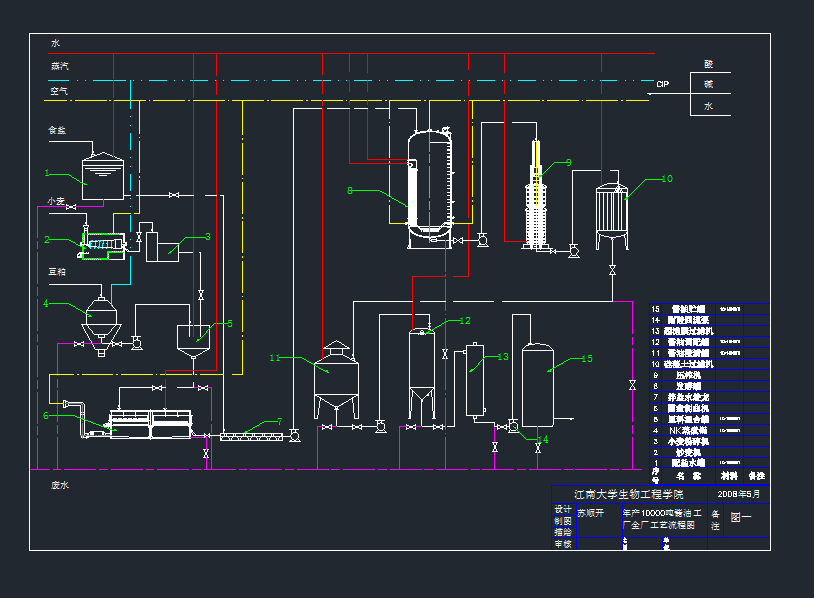Select the slim heat exchanger labeled 13
The width and height of the screenshot is (814, 598).
tap(473, 382)
